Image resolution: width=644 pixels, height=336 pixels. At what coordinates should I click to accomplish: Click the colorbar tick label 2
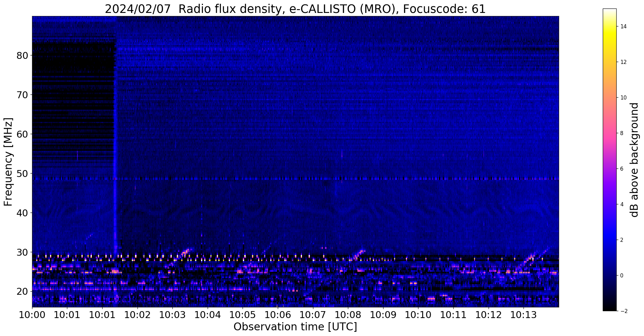click(622, 240)
